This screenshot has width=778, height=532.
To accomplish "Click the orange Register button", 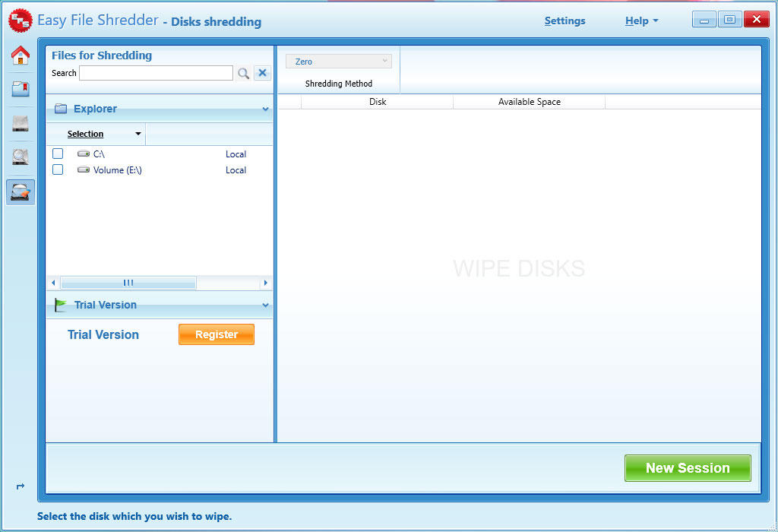I will pos(217,334).
